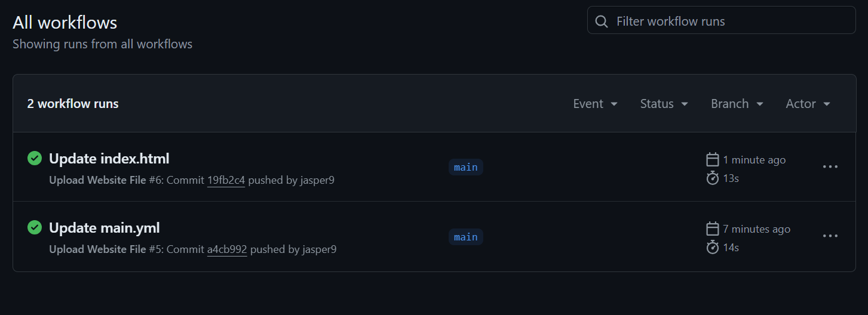This screenshot has width=868, height=315.
Task: Open the three-dot menu for Update index.html run
Action: tap(830, 167)
